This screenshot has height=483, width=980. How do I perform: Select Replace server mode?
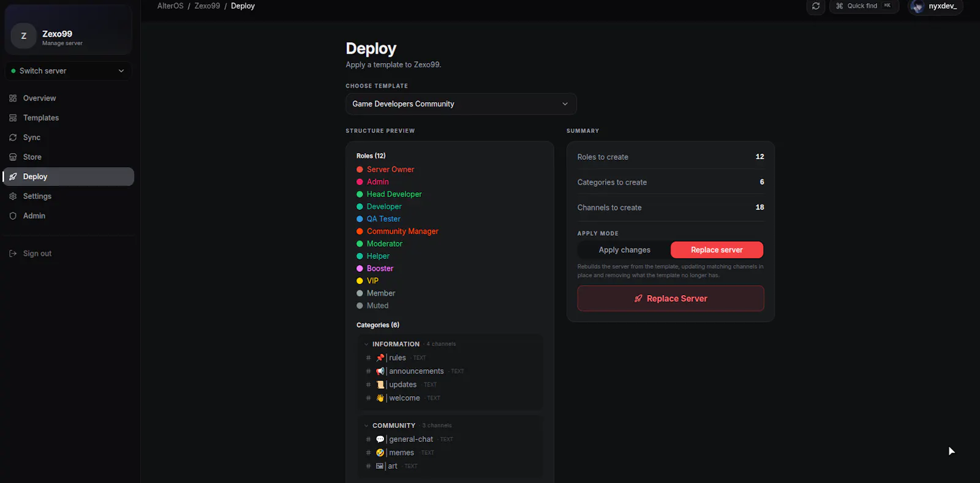click(717, 250)
